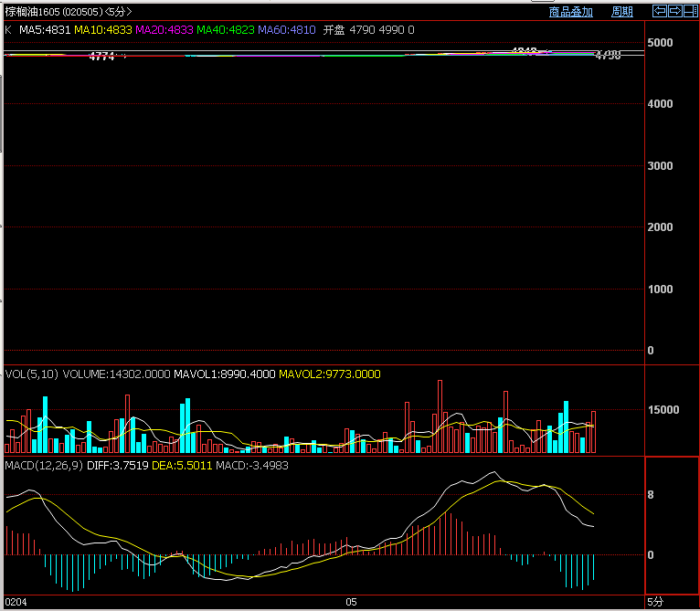Select the yellow MAVOL2:9773 label
Screen dimensions: 700x611
pyautogui.click(x=329, y=374)
